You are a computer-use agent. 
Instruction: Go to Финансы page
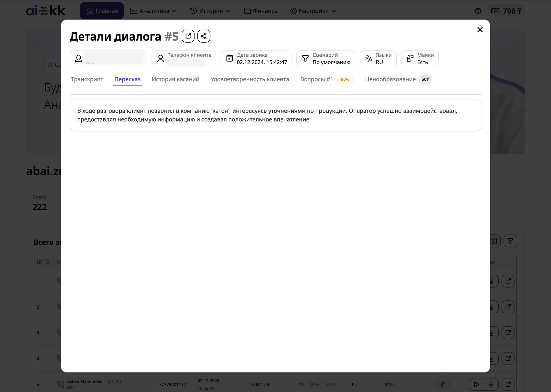[261, 11]
